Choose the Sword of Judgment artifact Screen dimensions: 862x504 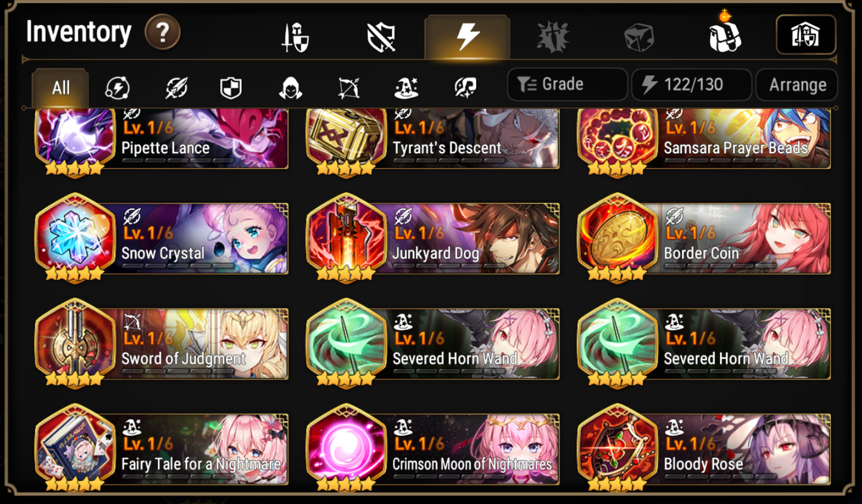click(x=162, y=343)
